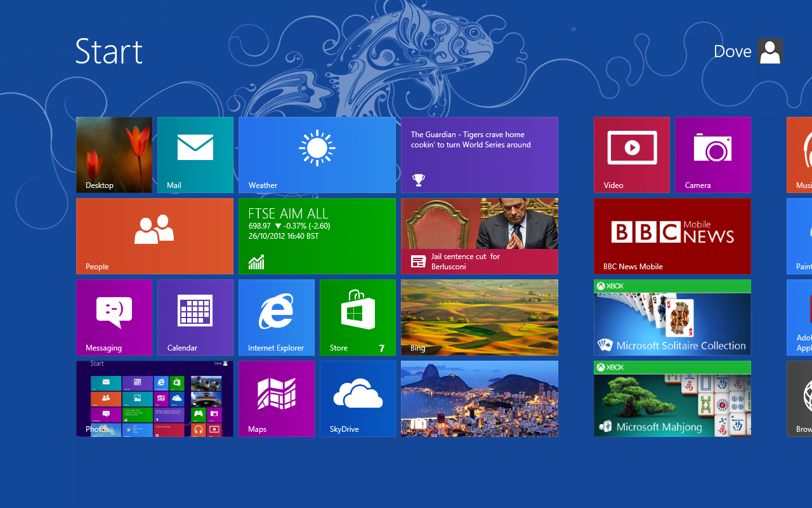Launch the Weather tile
The height and width of the screenshot is (508, 812).
pos(317,155)
